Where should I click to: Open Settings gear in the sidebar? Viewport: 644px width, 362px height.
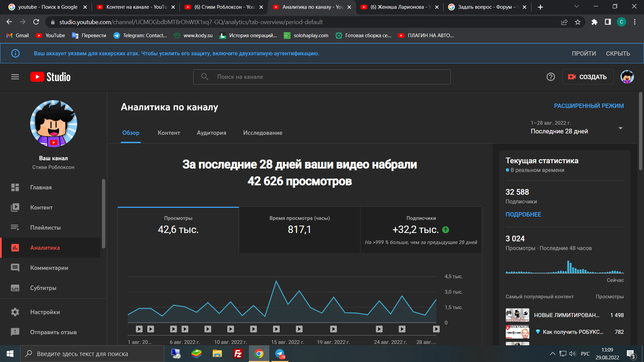[45, 312]
